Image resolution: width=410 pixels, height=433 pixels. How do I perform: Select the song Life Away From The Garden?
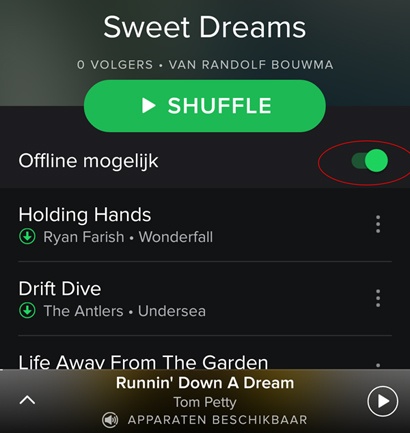(143, 362)
